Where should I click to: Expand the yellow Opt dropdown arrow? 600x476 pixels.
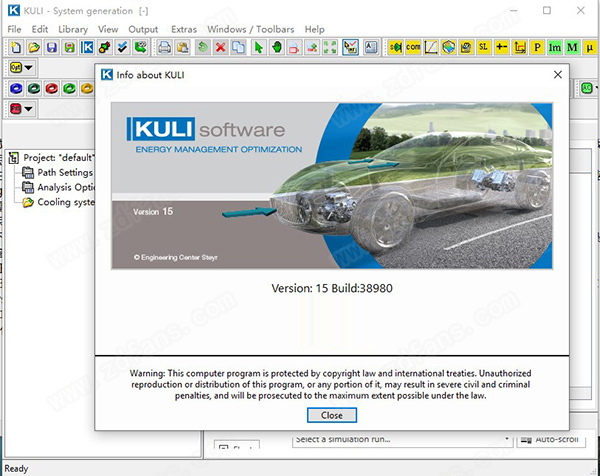29,68
